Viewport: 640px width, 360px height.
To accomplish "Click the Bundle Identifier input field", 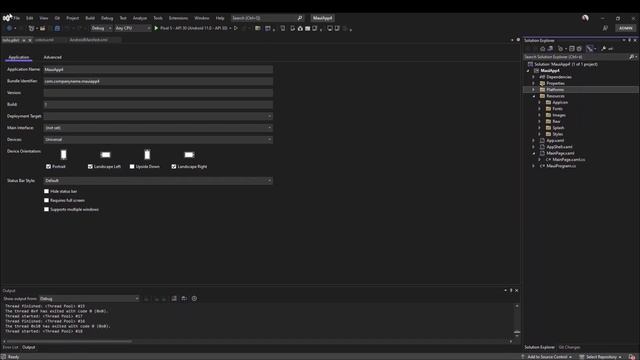I will coord(158,81).
